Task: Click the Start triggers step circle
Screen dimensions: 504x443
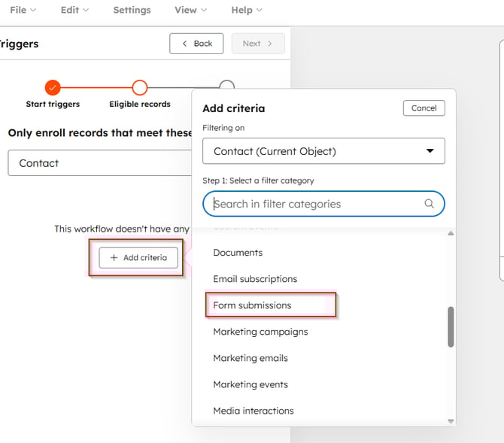Action: pos(53,87)
